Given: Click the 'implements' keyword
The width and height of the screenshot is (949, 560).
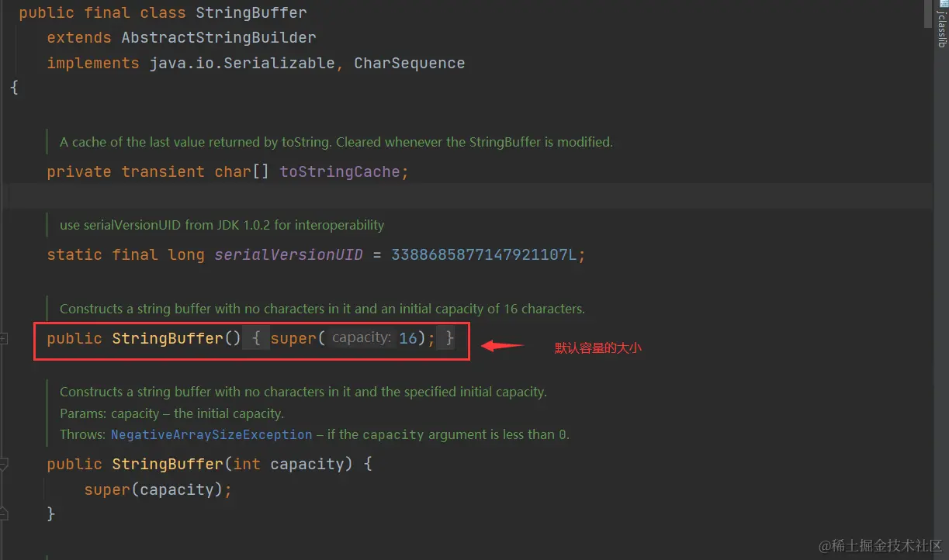Looking at the screenshot, I should pyautogui.click(x=93, y=64).
